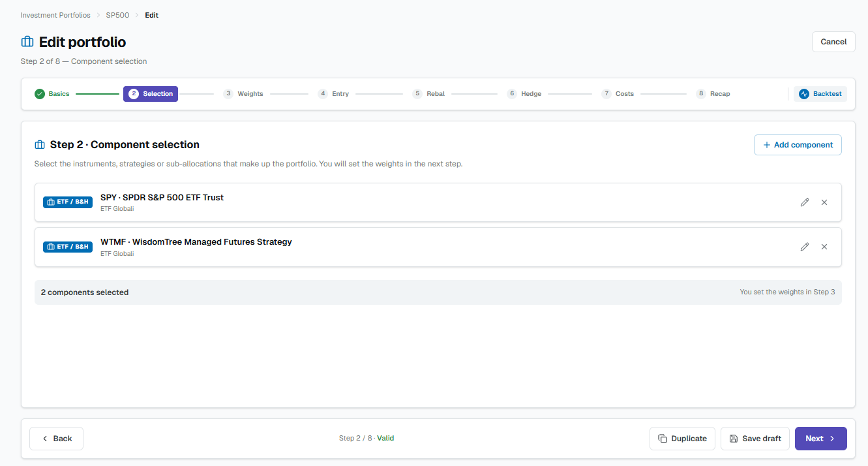Viewport: 868px width, 466px height.
Task: Edit the WTMF component with the pencil icon
Action: click(x=805, y=247)
